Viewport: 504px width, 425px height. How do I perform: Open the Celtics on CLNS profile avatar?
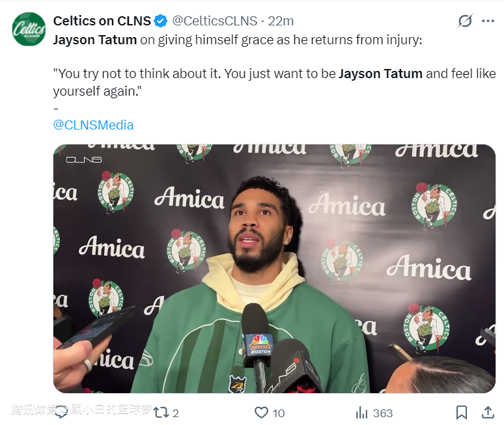[29, 29]
